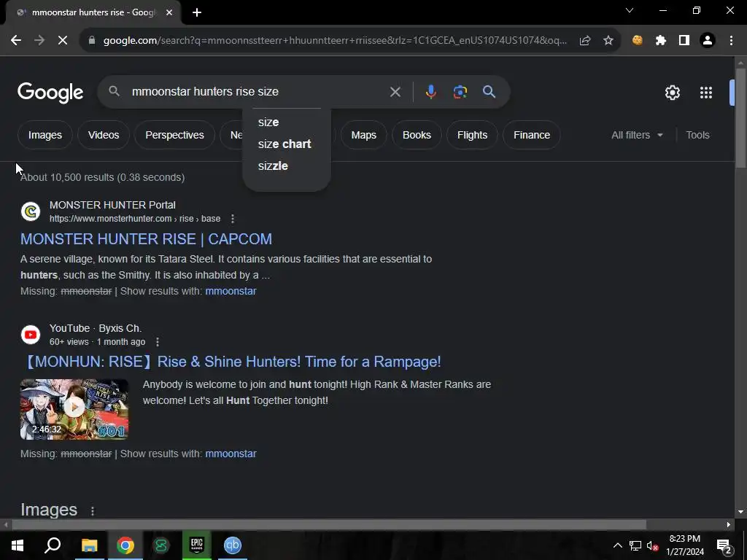Open the tab search chevron in title bar
This screenshot has height=560, width=747.
point(630,10)
